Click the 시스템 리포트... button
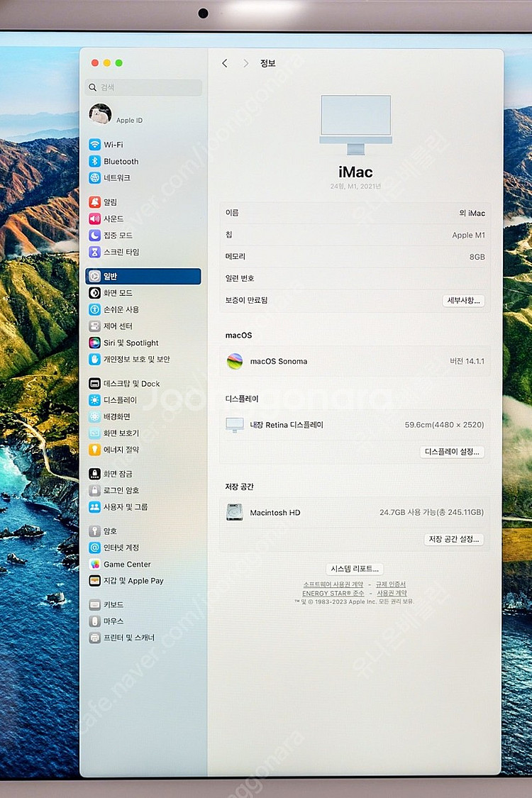 coord(355,568)
